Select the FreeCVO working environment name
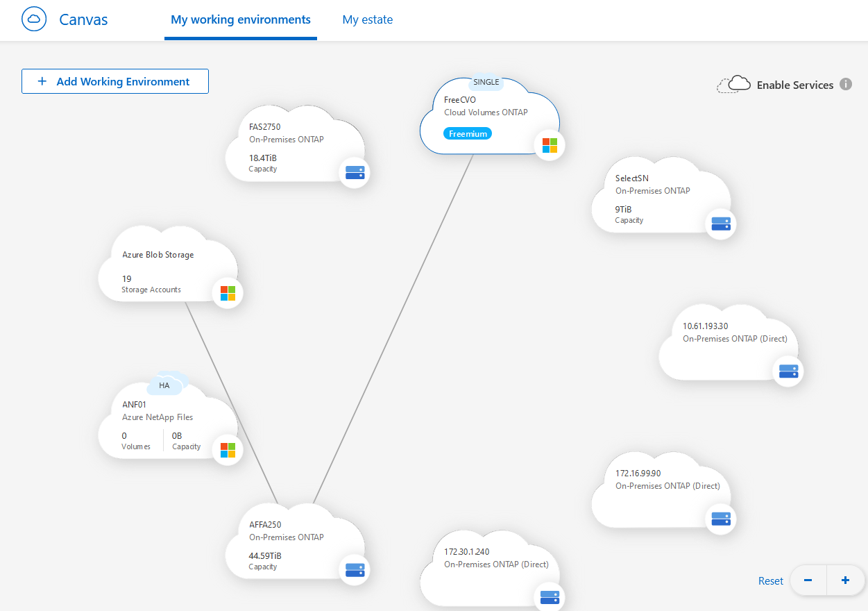 coord(460,99)
